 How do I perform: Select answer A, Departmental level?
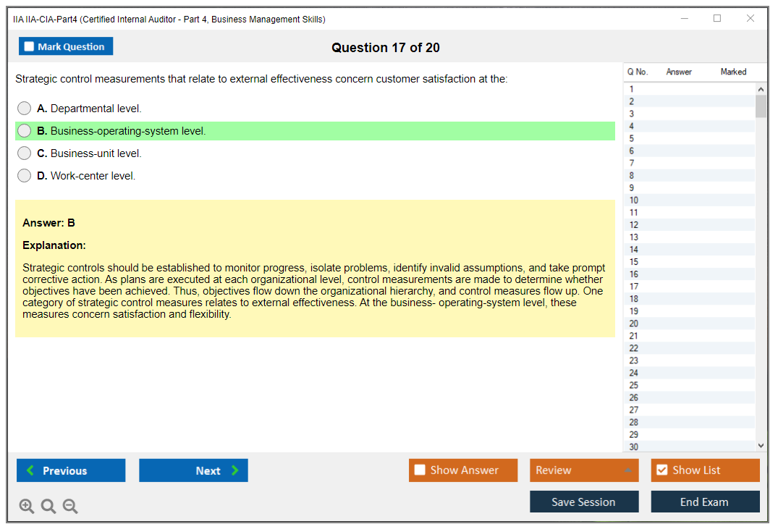tap(25, 109)
